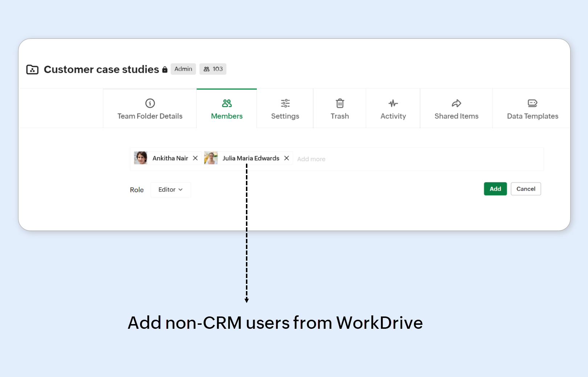This screenshot has height=377, width=588.
Task: Click the tag icon above Data Templates
Action: (532, 103)
